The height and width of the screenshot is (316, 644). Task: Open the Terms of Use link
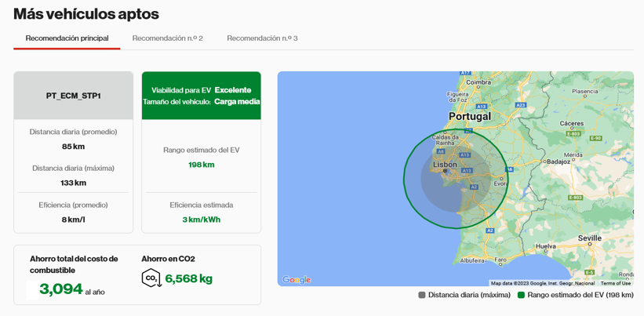[615, 283]
